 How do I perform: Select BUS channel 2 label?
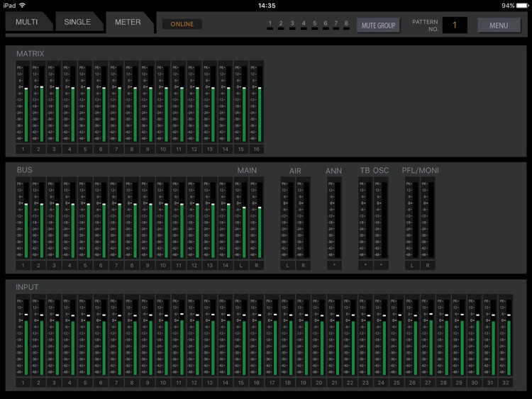click(38, 266)
